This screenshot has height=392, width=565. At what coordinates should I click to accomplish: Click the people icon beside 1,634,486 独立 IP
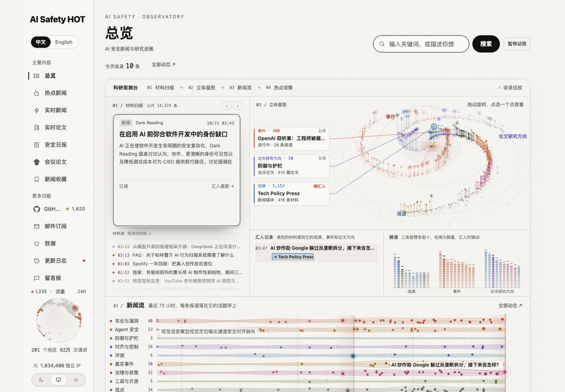pyautogui.click(x=35, y=365)
